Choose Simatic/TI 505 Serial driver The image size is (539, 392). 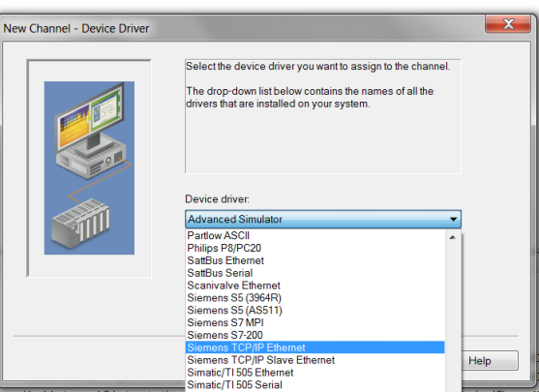(315, 385)
